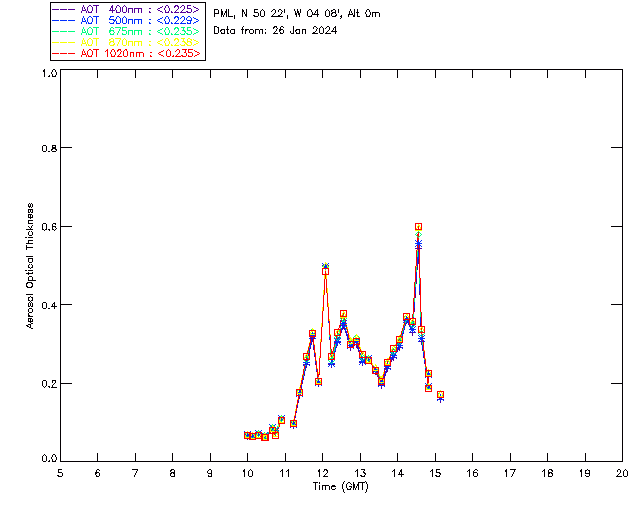
Task: Click the first data marker at 10 GMT
Action: click(247, 435)
